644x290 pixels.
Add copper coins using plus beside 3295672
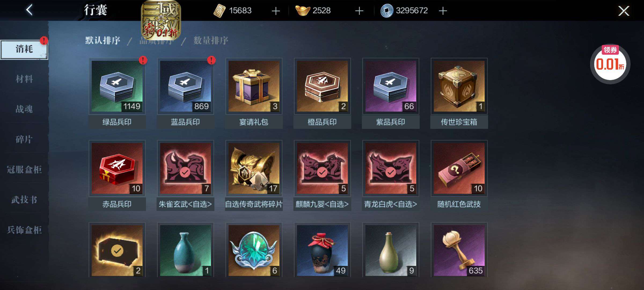443,11
